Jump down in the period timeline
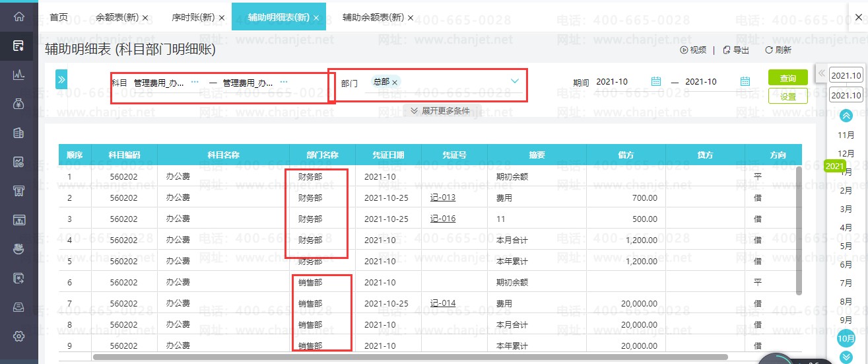Screen dimensions: 868x364 click(846, 357)
